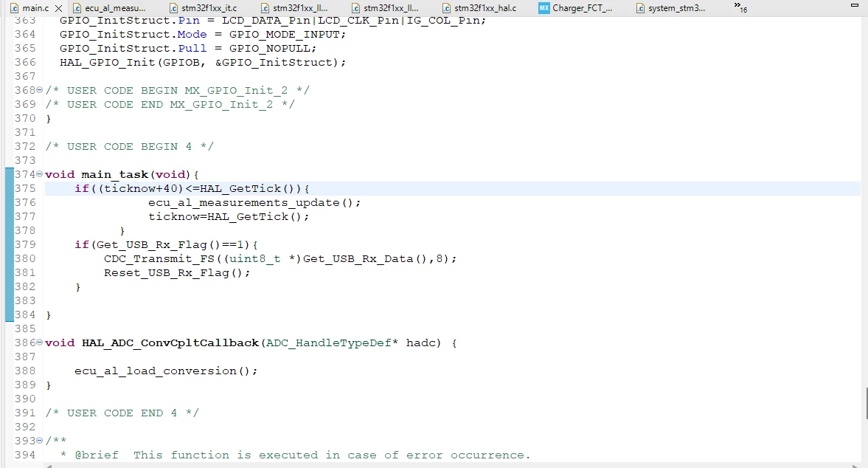Viewport: 868px width, 468px height.
Task: Open the Charger_FCT_... MX configuration tab
Action: coord(576,8)
